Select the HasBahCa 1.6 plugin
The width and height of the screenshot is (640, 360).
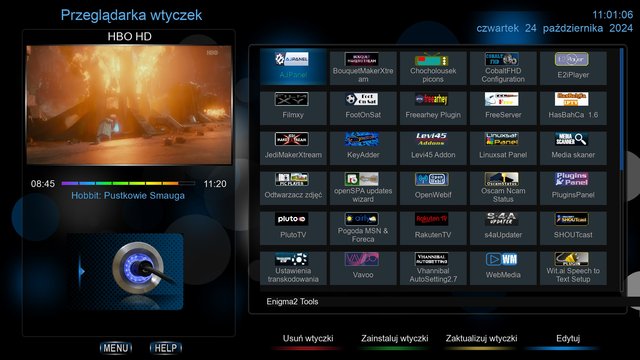(x=573, y=107)
